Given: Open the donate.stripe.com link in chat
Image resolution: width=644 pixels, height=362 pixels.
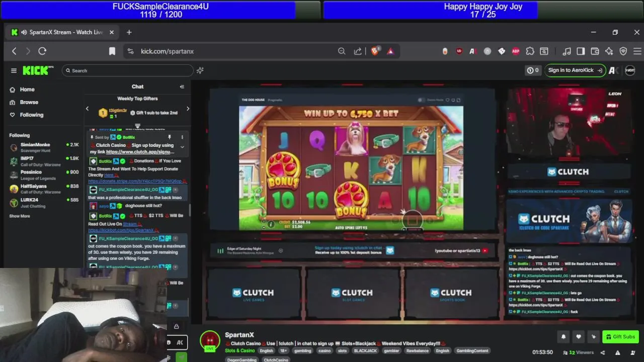Looking at the screenshot, I should [x=136, y=181].
